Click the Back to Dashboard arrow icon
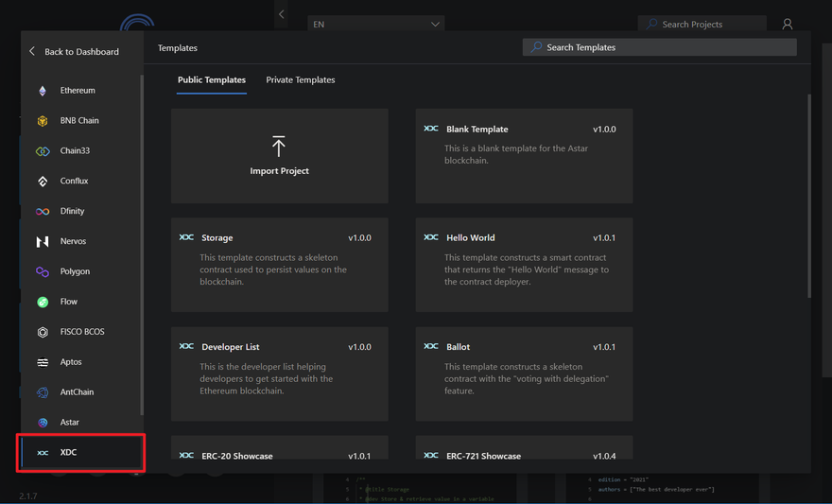The height and width of the screenshot is (504, 832). tap(32, 51)
